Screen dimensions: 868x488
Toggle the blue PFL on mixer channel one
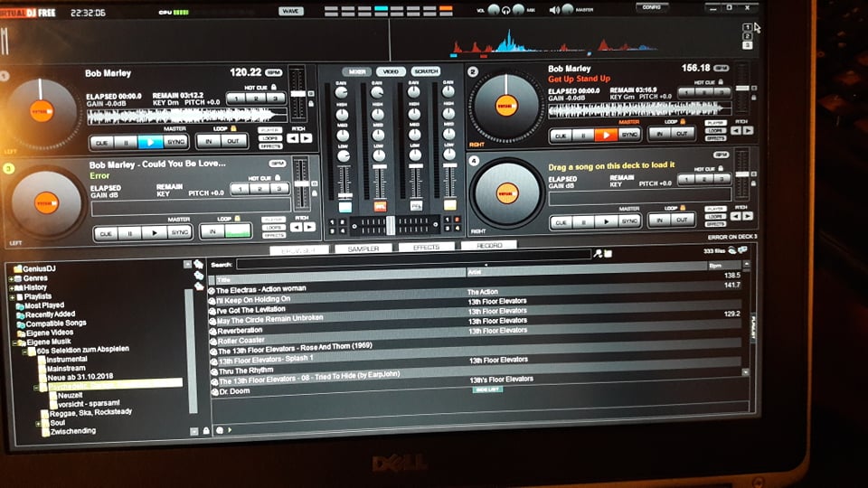[344, 207]
